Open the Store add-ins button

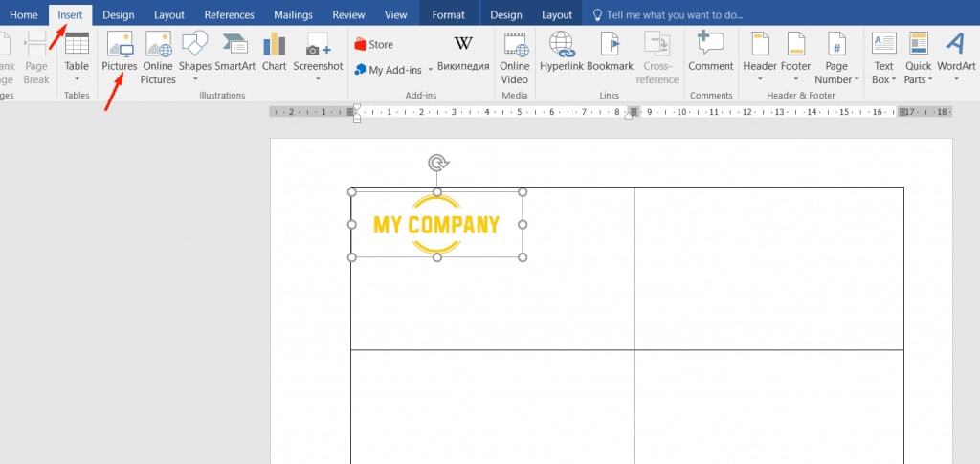point(374,44)
